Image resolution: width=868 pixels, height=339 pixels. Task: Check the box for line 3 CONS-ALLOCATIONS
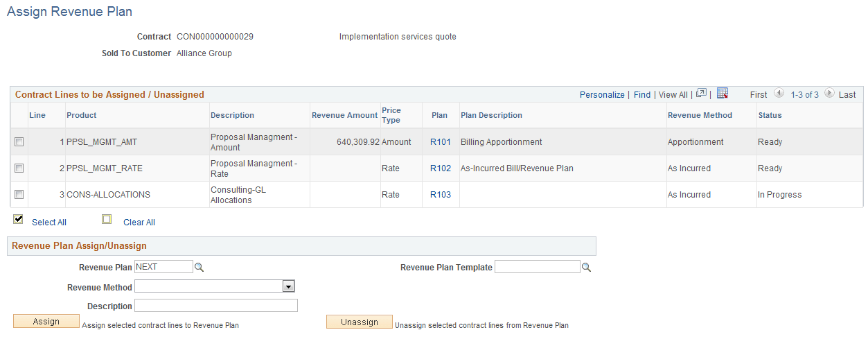[x=19, y=194]
